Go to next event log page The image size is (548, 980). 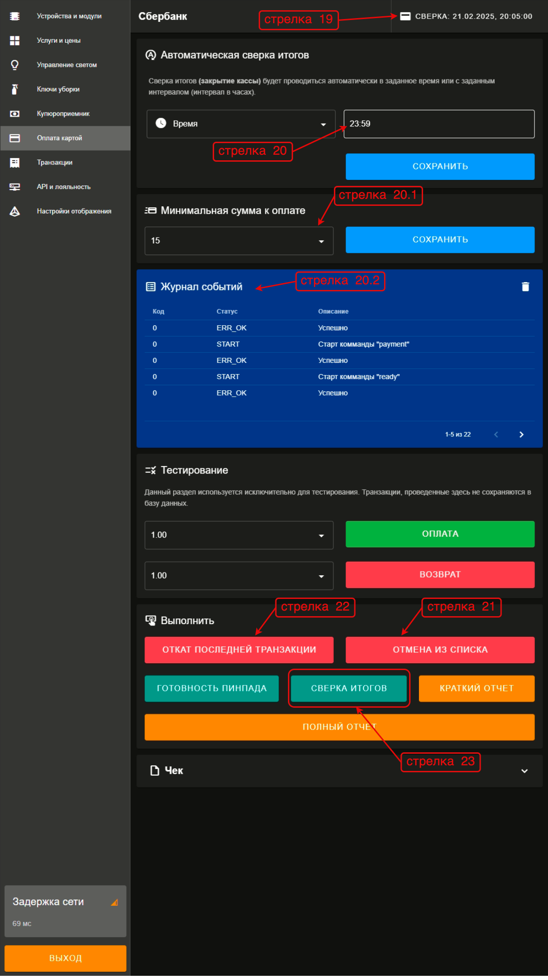pyautogui.click(x=522, y=434)
